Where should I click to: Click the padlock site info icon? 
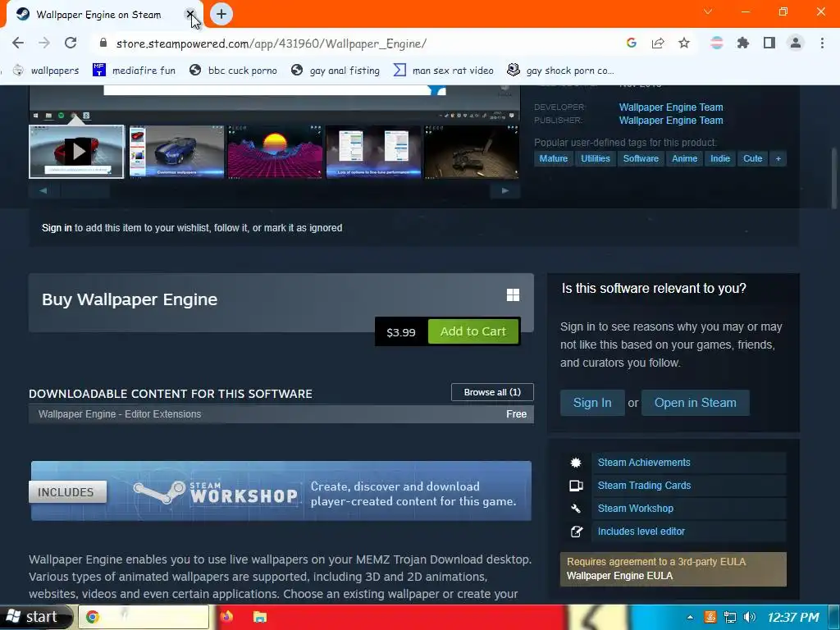point(103,43)
